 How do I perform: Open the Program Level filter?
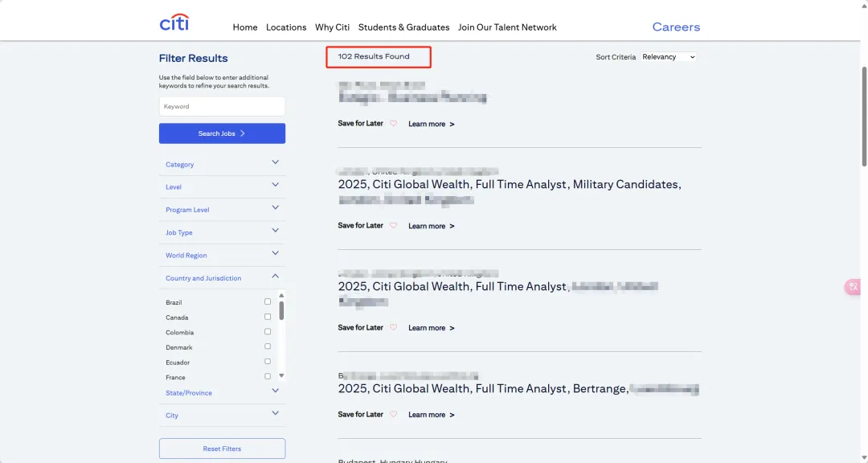click(x=222, y=209)
